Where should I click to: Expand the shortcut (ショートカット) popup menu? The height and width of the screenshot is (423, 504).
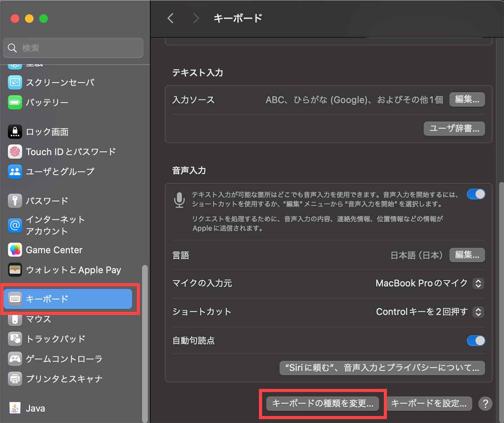pos(478,312)
